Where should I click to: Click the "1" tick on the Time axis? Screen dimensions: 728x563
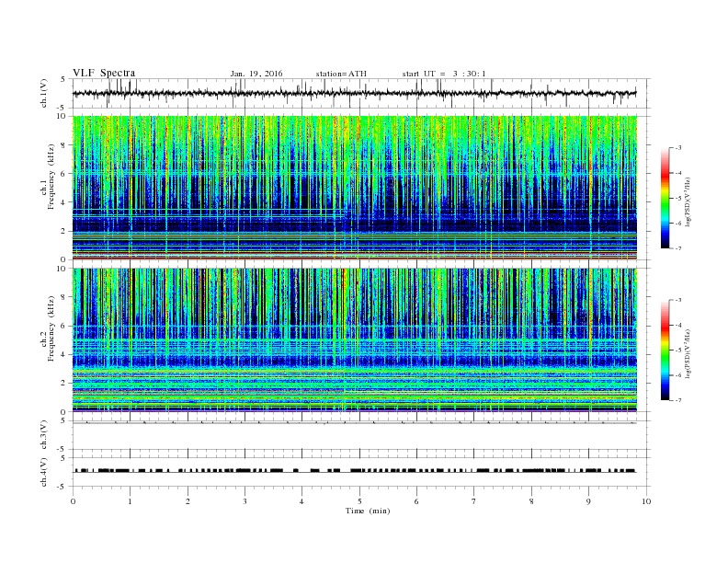pos(130,501)
